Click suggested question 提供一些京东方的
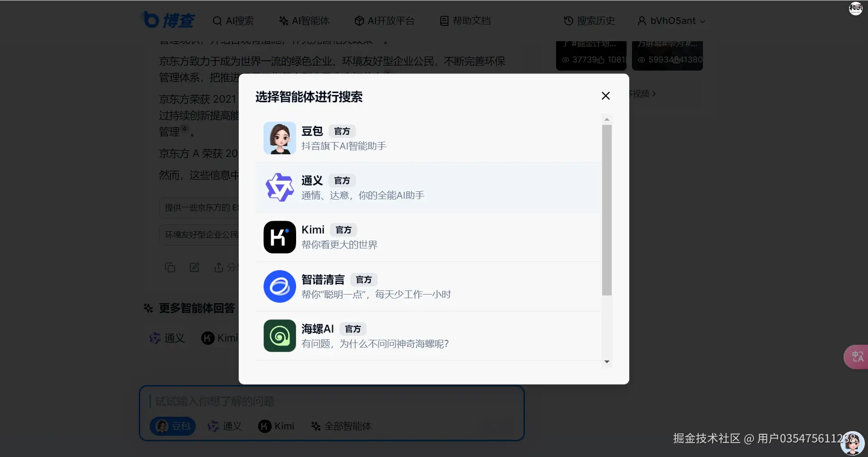 (x=199, y=208)
